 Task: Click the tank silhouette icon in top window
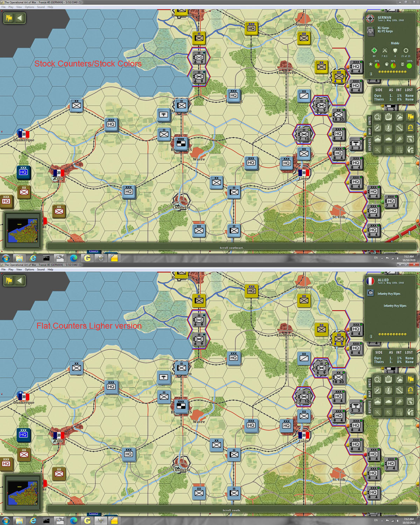[x=388, y=139]
